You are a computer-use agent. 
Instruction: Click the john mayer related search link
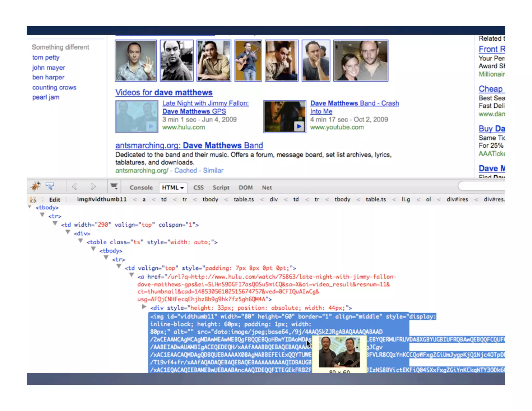[x=49, y=68]
